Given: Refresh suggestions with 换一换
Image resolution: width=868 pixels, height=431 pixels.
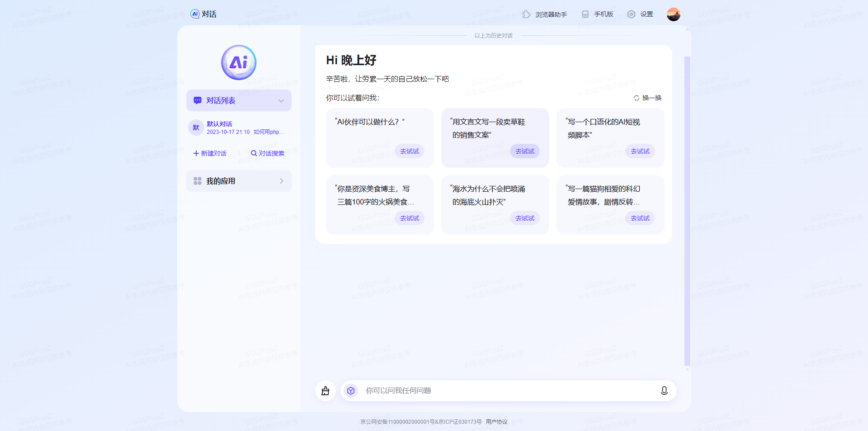Looking at the screenshot, I should 647,98.
